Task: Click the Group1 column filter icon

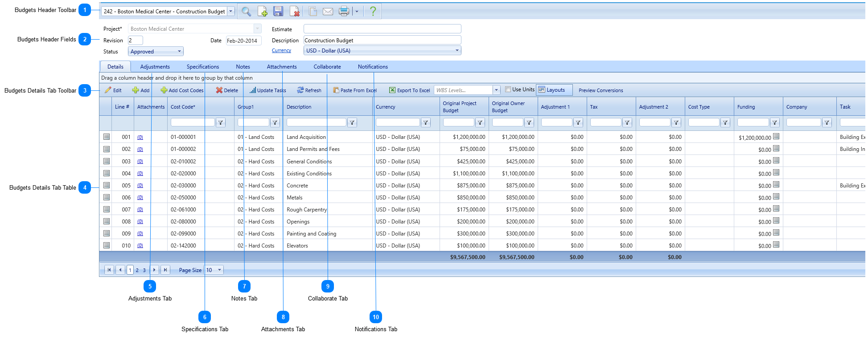Action: 275,122
